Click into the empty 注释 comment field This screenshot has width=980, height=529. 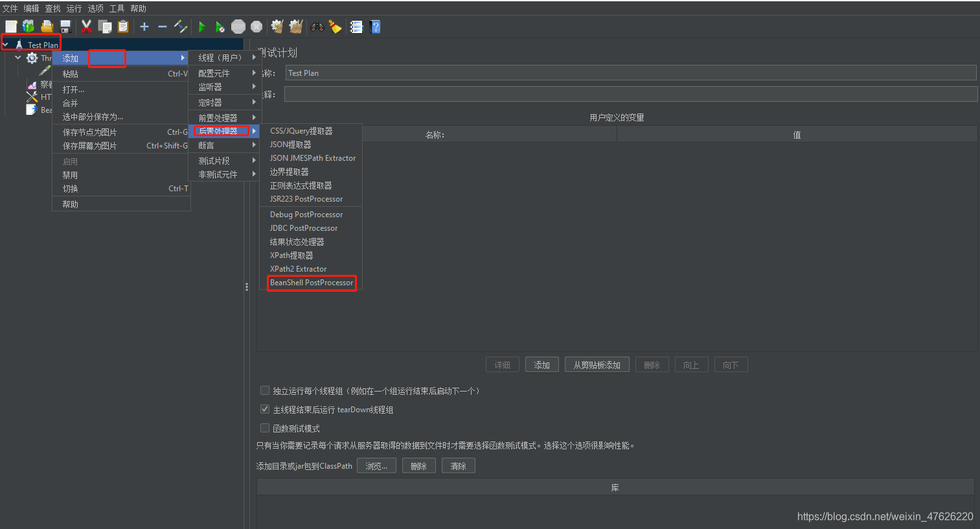631,94
